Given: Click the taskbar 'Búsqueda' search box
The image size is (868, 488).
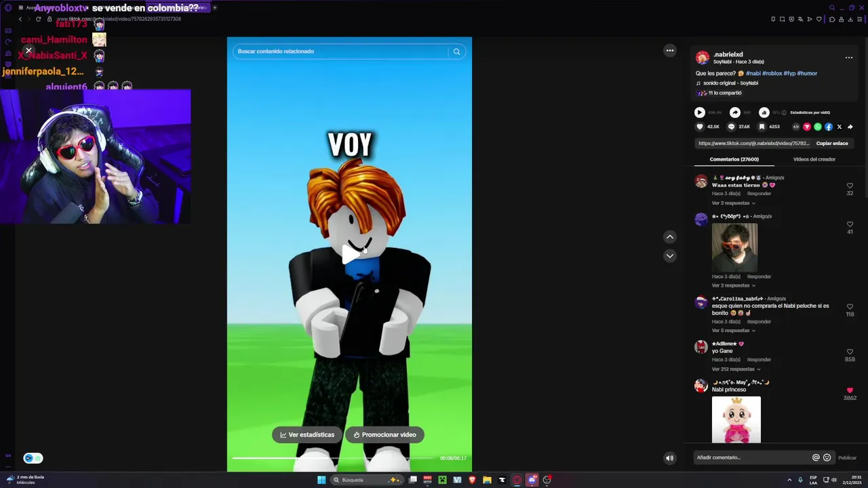Looking at the screenshot, I should pos(368,480).
